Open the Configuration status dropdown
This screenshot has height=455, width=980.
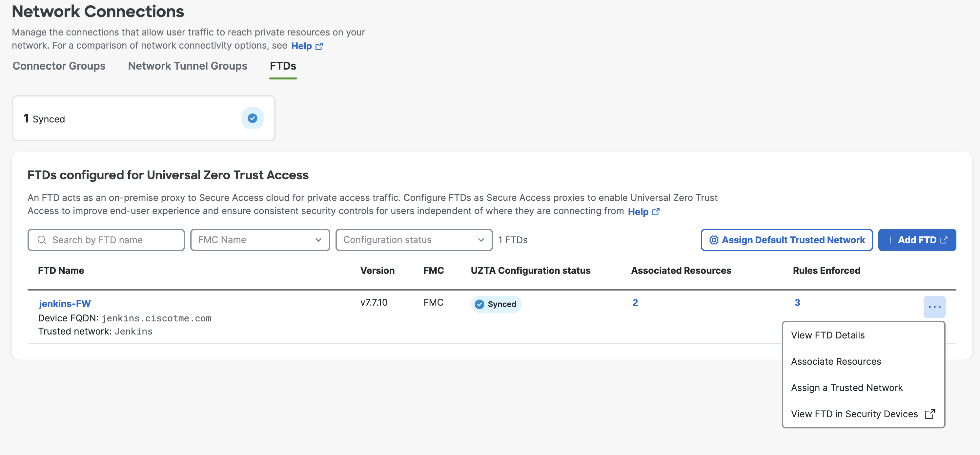[414, 240]
